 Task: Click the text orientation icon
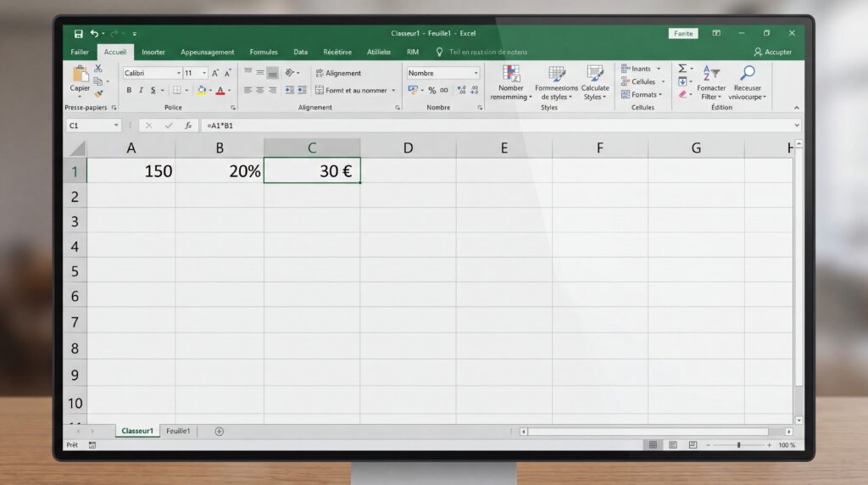(290, 73)
